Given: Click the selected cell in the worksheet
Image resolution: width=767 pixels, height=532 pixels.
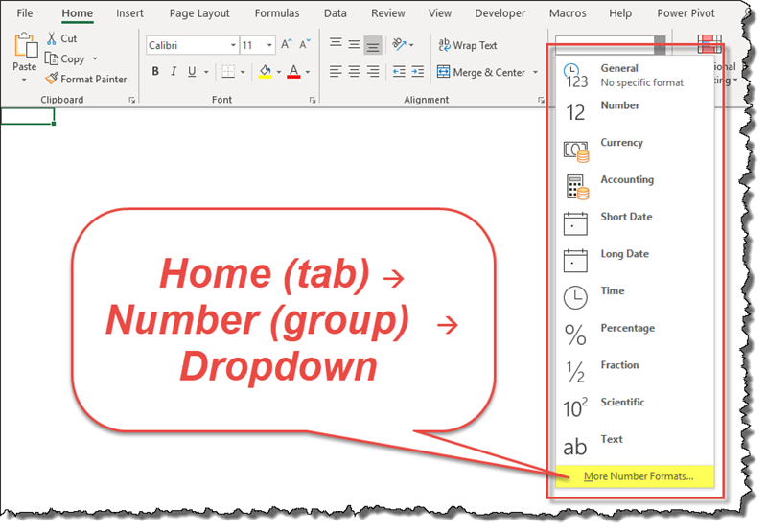Looking at the screenshot, I should pyautogui.click(x=28, y=116).
